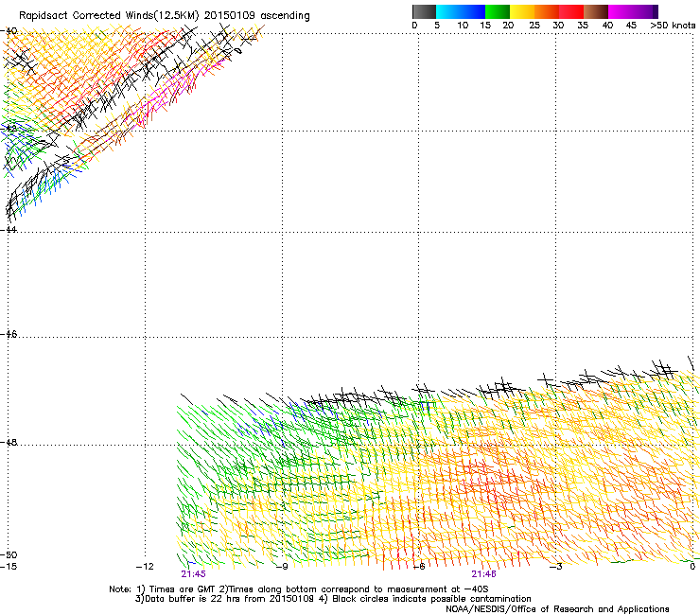This screenshot has height=615, width=700.
Task: Click the purple time label 21:46
Action: pyautogui.click(x=484, y=574)
